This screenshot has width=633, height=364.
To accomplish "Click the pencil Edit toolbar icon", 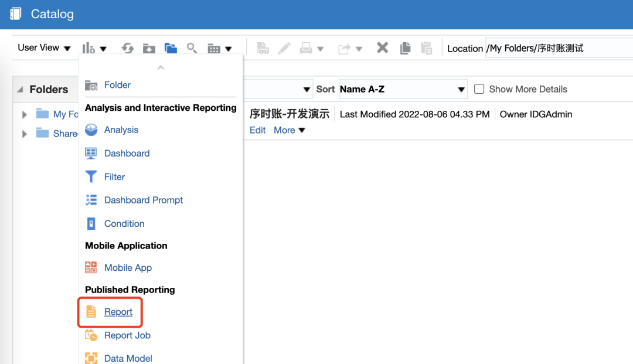I will click(284, 49).
